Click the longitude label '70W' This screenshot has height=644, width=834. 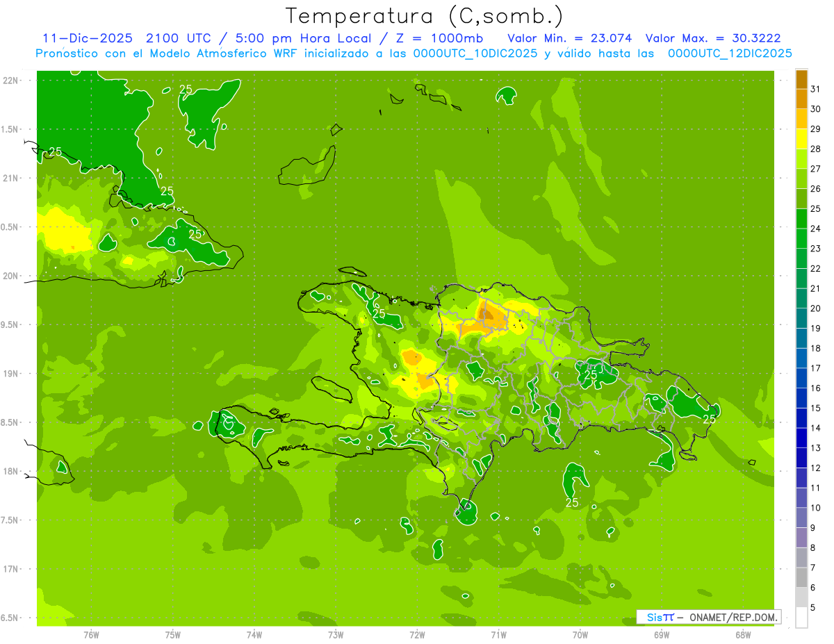coord(580,634)
